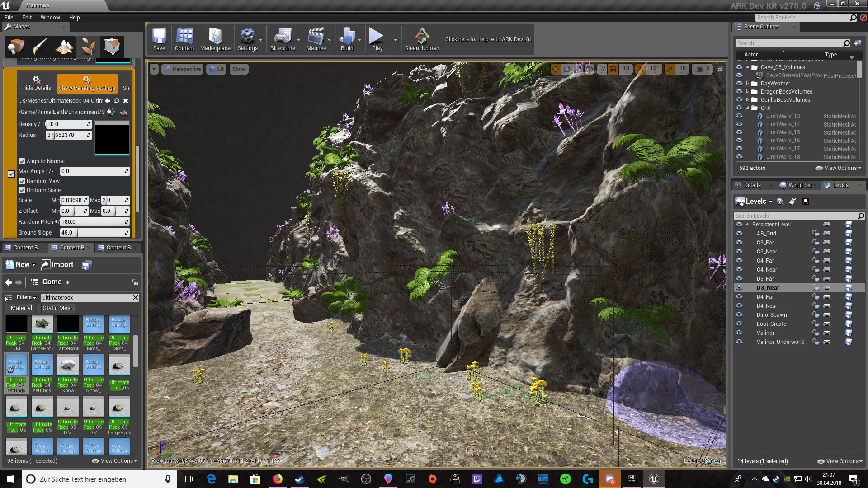Click the Lit view mode button

coord(217,69)
